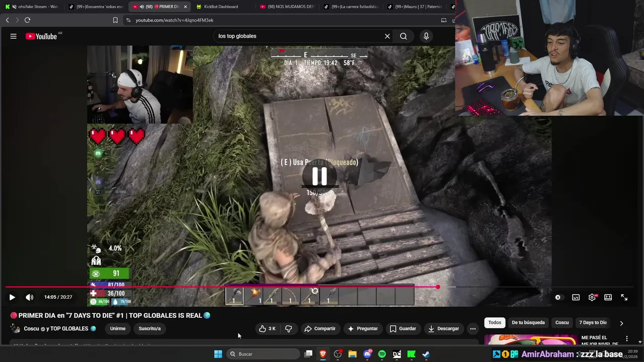Click the Unirme membership button

118,329
